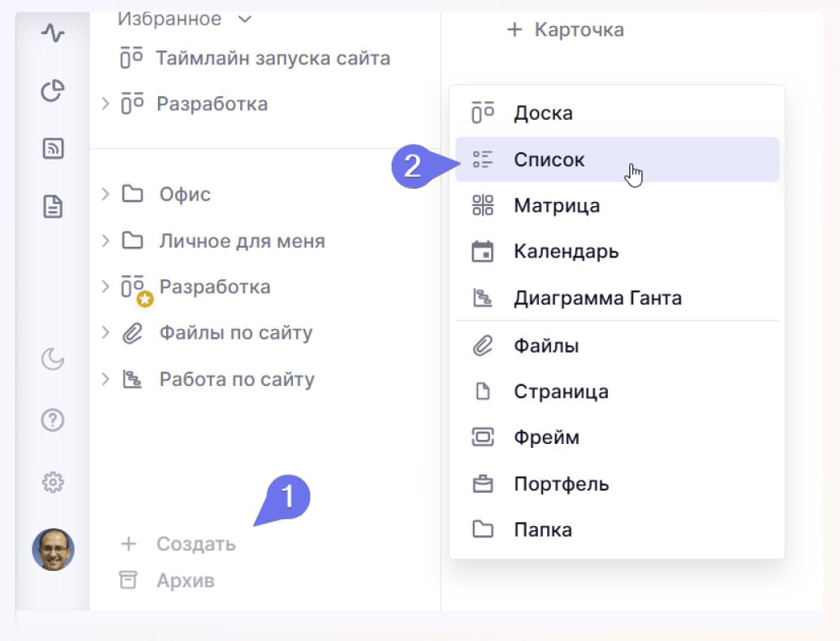Open the pie chart reports icon

(53, 90)
